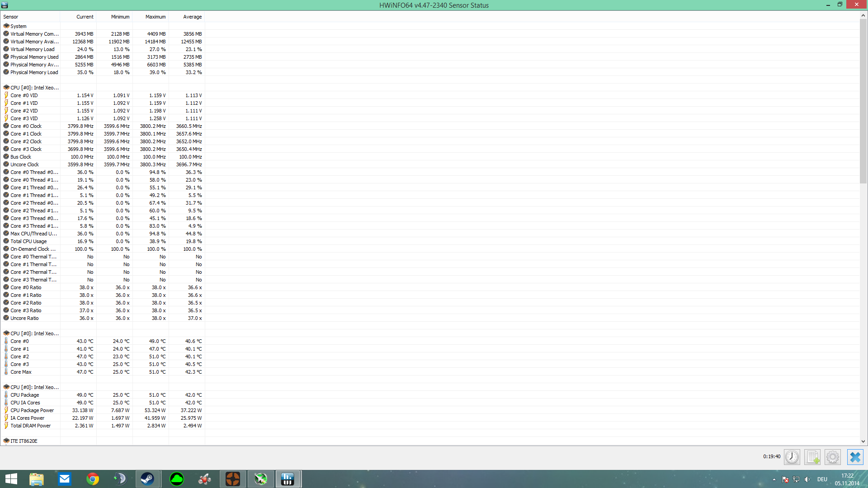The image size is (868, 488).
Task: Click the scrollbar down arrow
Action: 863,441
